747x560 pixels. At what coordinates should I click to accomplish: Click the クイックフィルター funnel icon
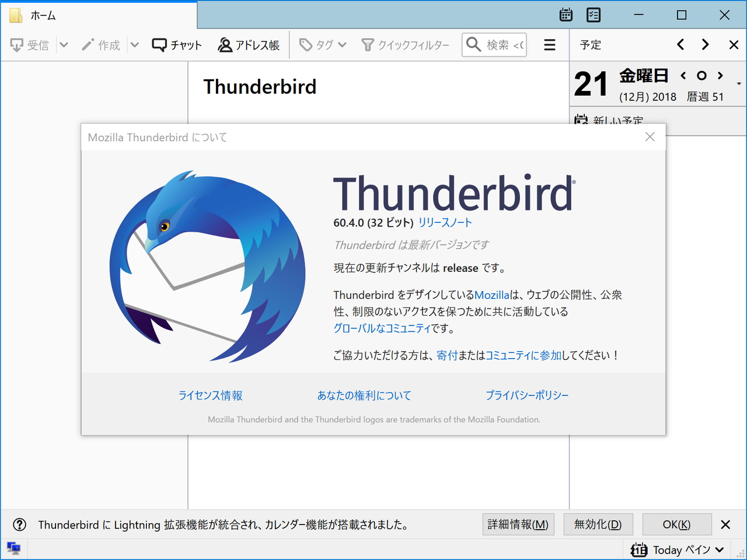pos(368,44)
